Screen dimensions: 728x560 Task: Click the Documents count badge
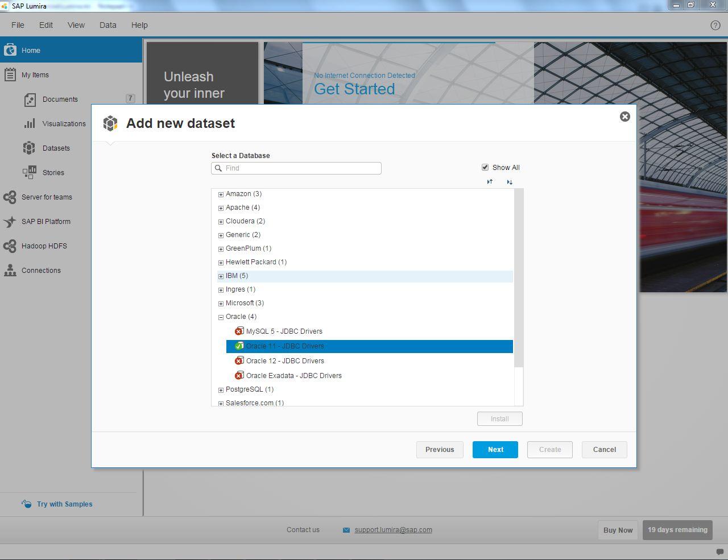coord(130,98)
